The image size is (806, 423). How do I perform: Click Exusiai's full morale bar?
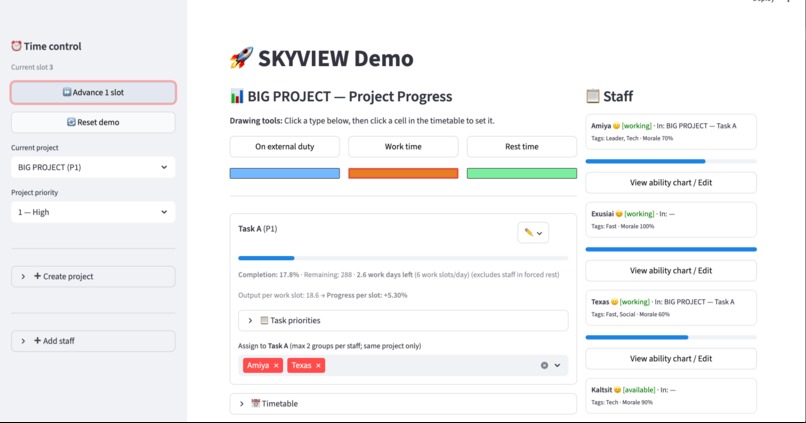click(671, 249)
